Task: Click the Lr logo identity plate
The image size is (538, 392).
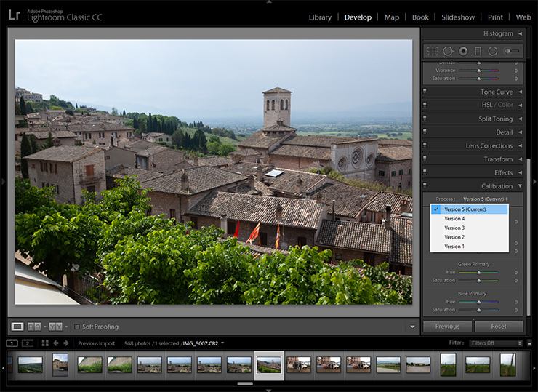Action: [15, 15]
